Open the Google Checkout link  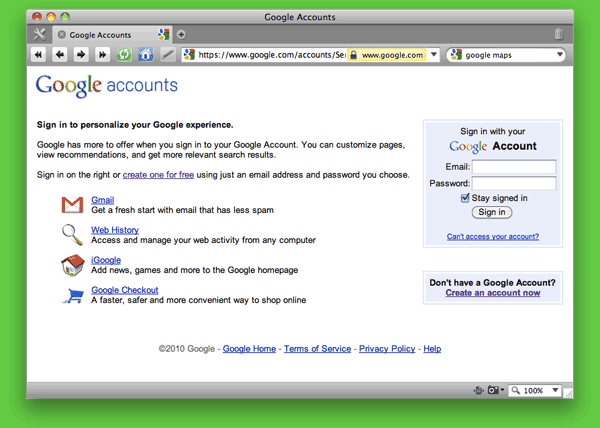pos(125,290)
